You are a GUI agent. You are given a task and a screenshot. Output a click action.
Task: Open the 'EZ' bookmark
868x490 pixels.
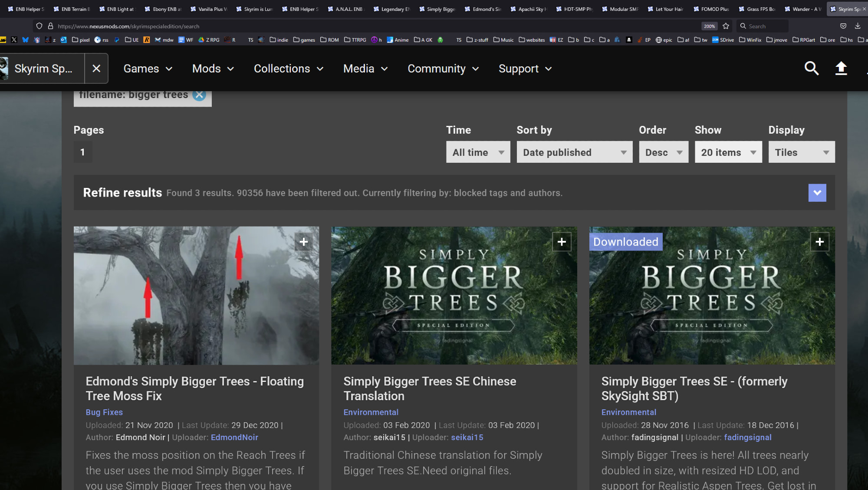pos(556,40)
